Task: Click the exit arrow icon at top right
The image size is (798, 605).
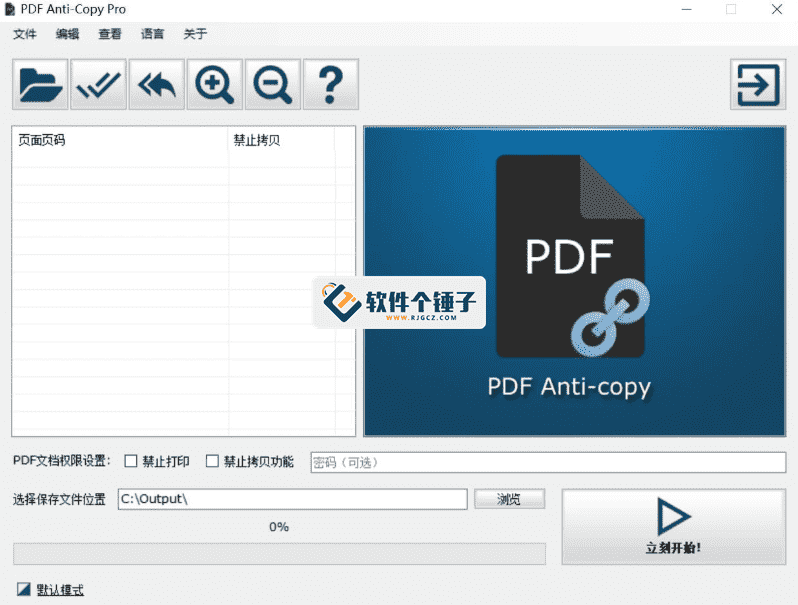Action: tap(758, 84)
